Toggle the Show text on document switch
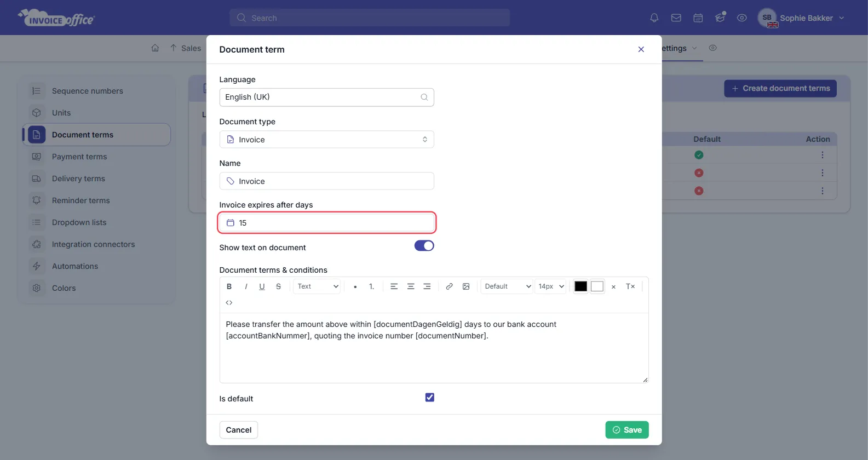 (424, 246)
